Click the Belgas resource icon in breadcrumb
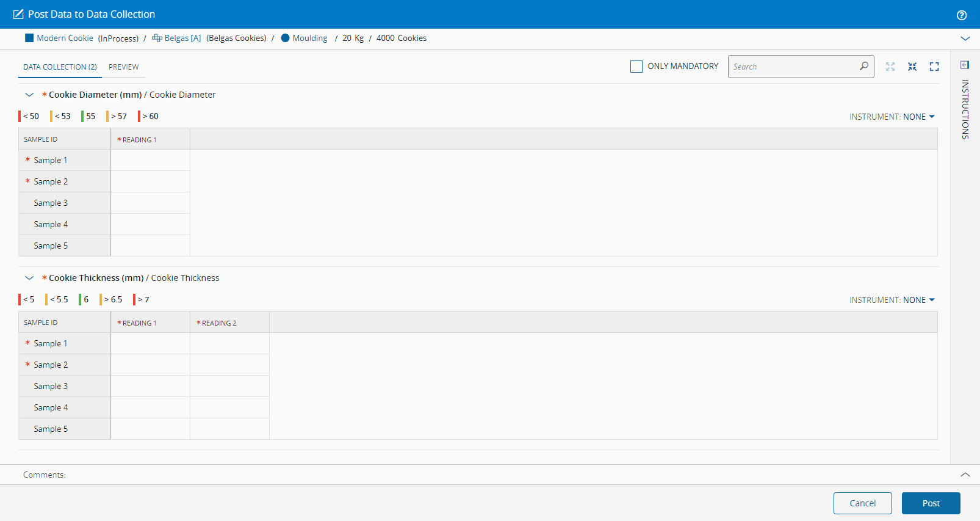The image size is (980, 521). [x=157, y=38]
